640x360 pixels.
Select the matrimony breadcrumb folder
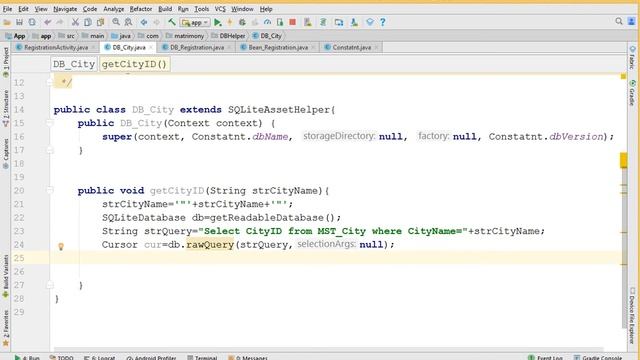(x=185, y=36)
